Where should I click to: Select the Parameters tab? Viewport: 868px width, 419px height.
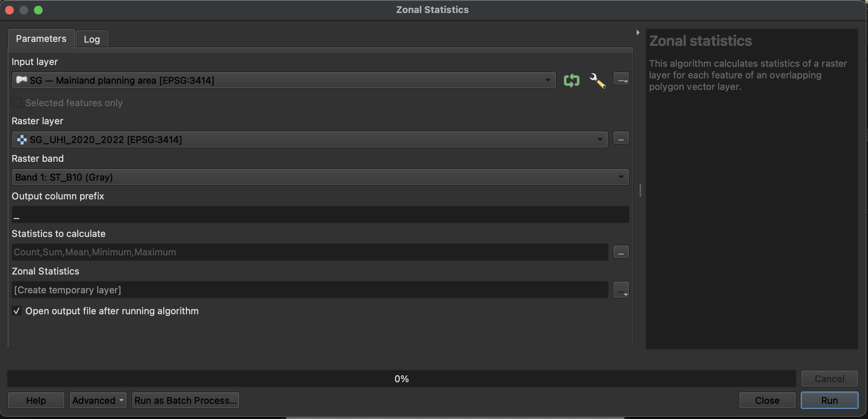(41, 39)
